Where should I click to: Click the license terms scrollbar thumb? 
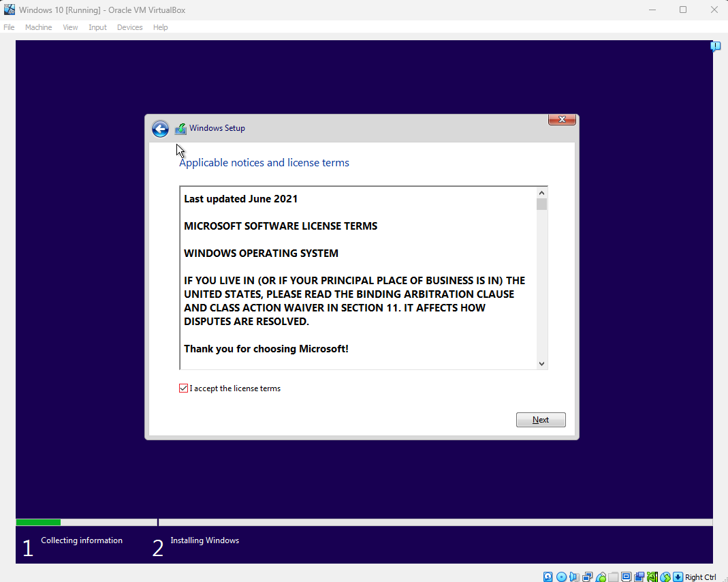point(541,204)
